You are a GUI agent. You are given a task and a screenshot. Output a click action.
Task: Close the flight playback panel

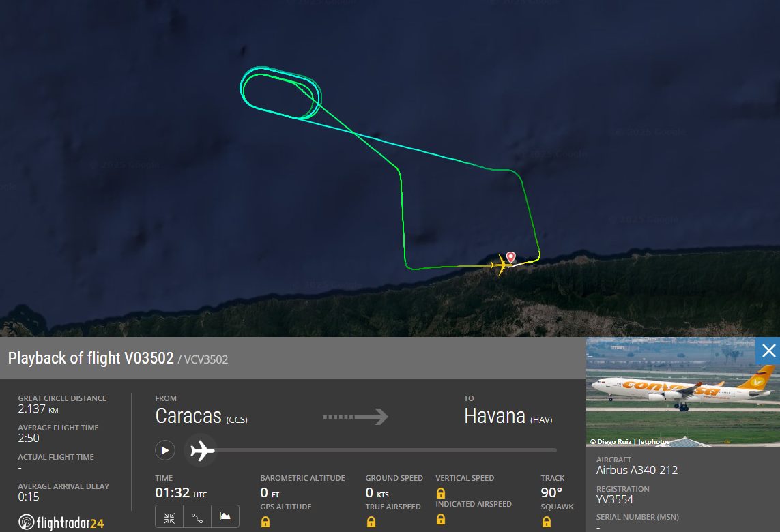click(x=768, y=351)
